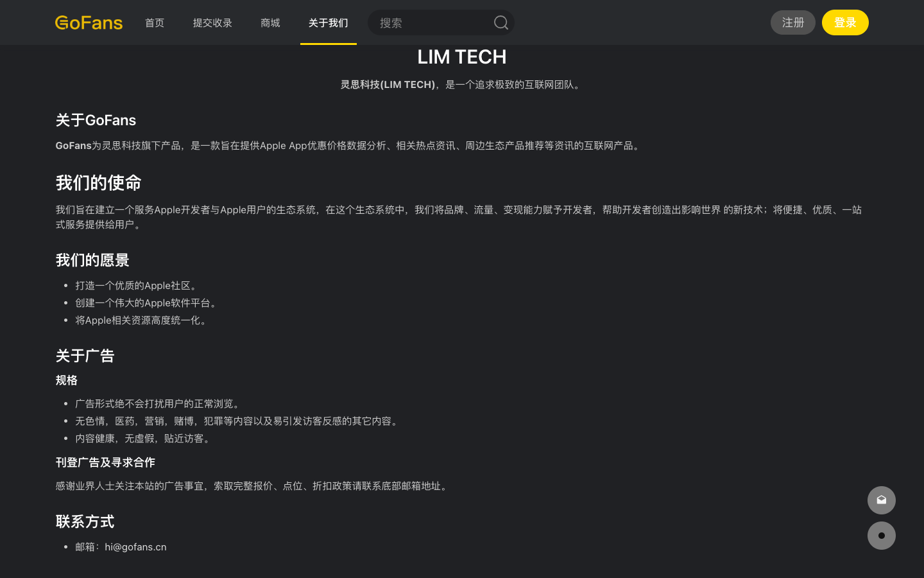Select the 关于我们 tab
Viewport: 924px width, 578px height.
[328, 22]
